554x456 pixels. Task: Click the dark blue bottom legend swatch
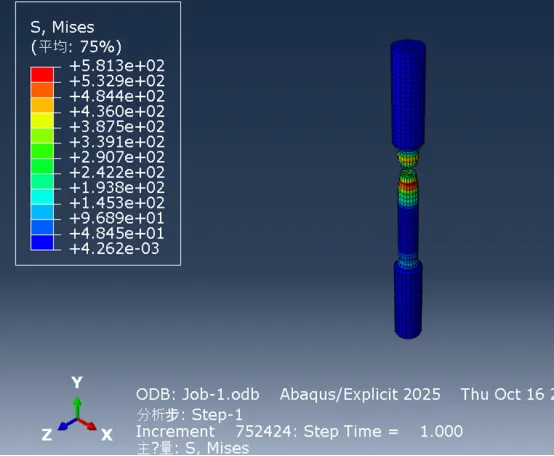(42, 243)
